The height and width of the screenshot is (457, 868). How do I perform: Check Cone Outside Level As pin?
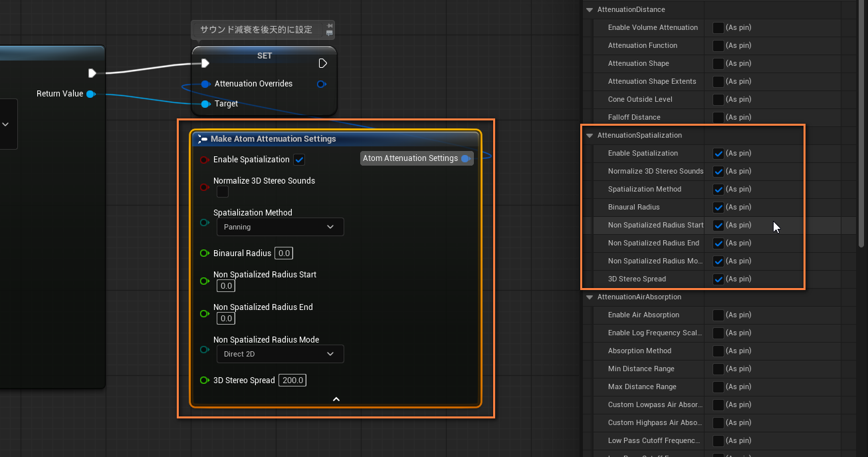(718, 99)
